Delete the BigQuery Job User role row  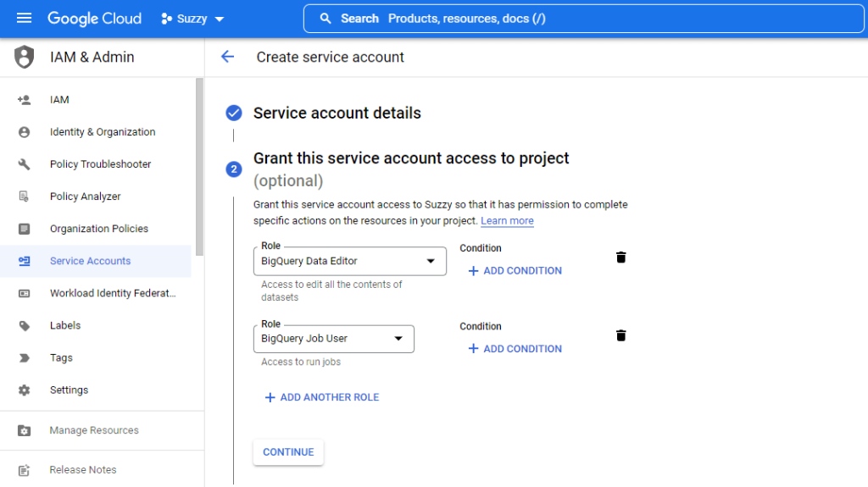[x=620, y=335]
